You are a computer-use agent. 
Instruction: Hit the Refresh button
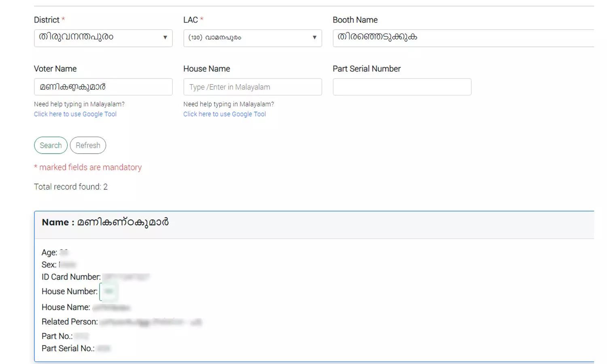tap(88, 145)
